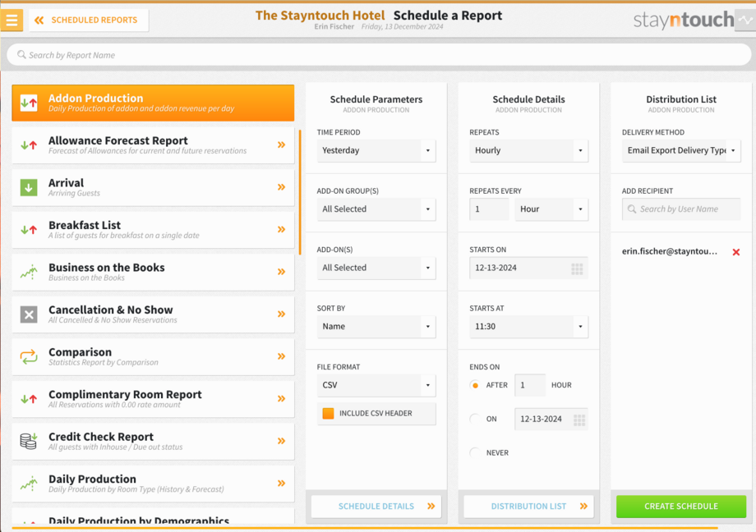Select the On radio button under Ends On
This screenshot has width=756, height=532.
pos(475,420)
